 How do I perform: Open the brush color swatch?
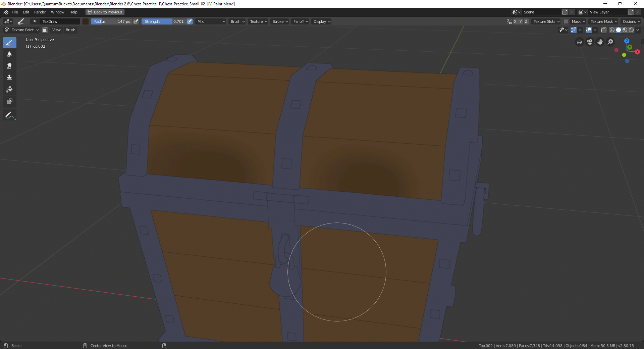pyautogui.click(x=86, y=21)
